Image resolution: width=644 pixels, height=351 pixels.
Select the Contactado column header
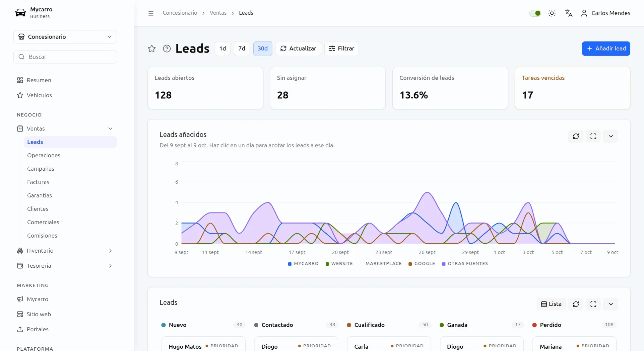[x=296, y=325]
